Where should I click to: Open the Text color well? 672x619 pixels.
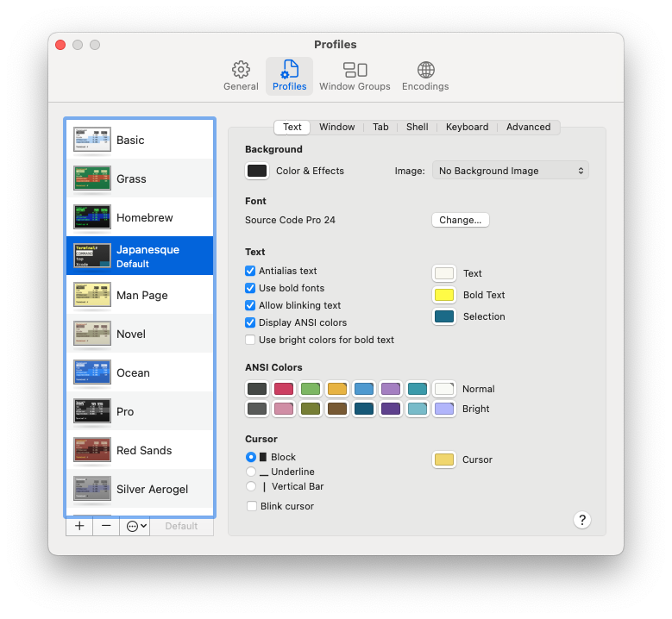click(x=444, y=273)
